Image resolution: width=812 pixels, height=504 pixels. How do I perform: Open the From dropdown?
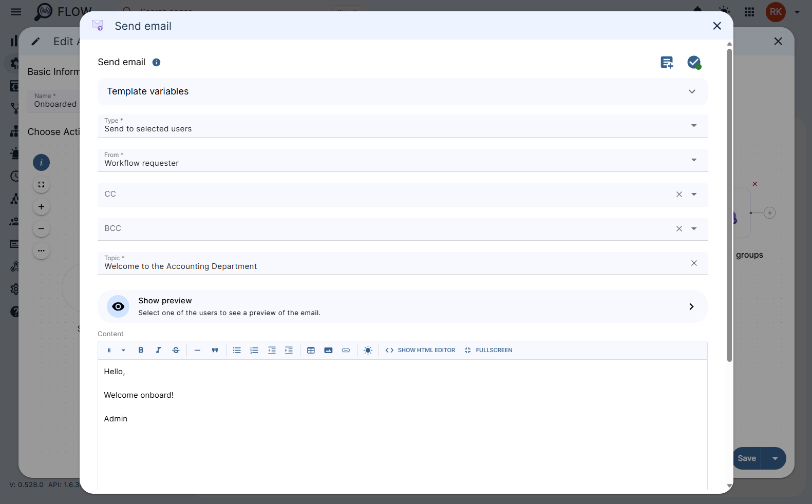click(403, 160)
